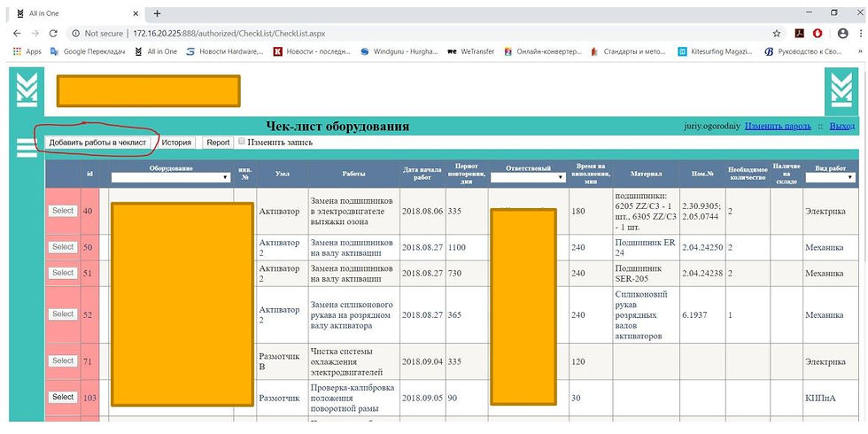The image size is (868, 434).
Task: Open the Google Перекладач bookmark
Action: click(88, 51)
